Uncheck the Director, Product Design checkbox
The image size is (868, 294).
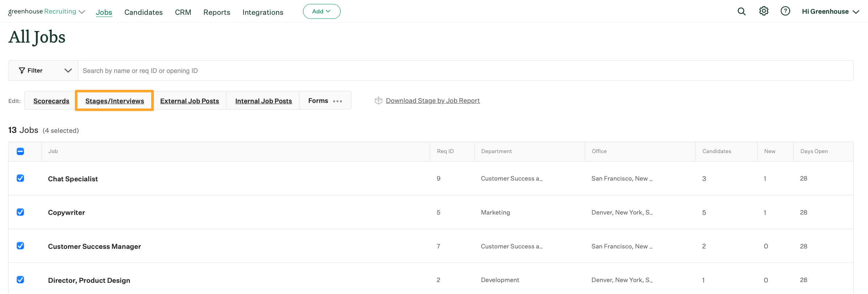20,280
